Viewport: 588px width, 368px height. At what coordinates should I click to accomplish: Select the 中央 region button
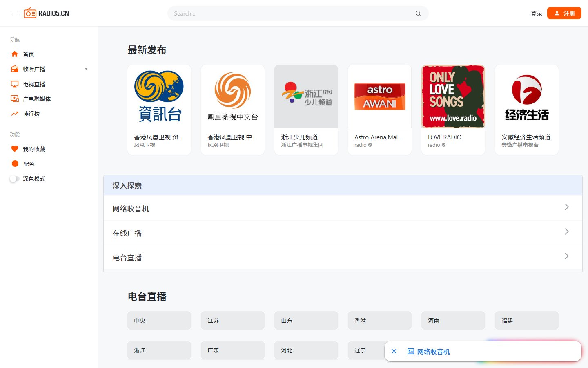pyautogui.click(x=159, y=321)
